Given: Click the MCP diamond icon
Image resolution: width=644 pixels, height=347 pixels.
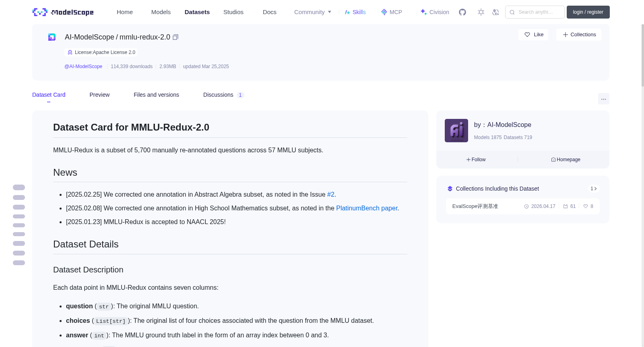Looking at the screenshot, I should (x=384, y=12).
